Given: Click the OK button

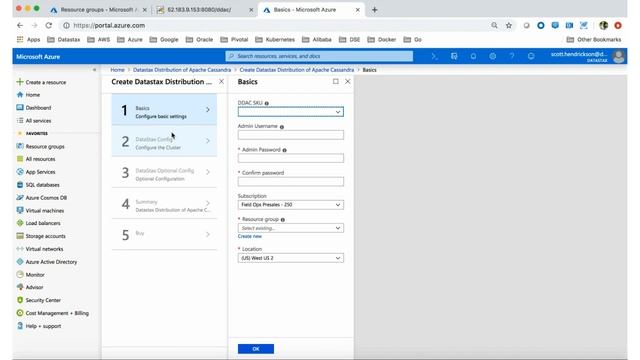Looking at the screenshot, I should coord(256,349).
